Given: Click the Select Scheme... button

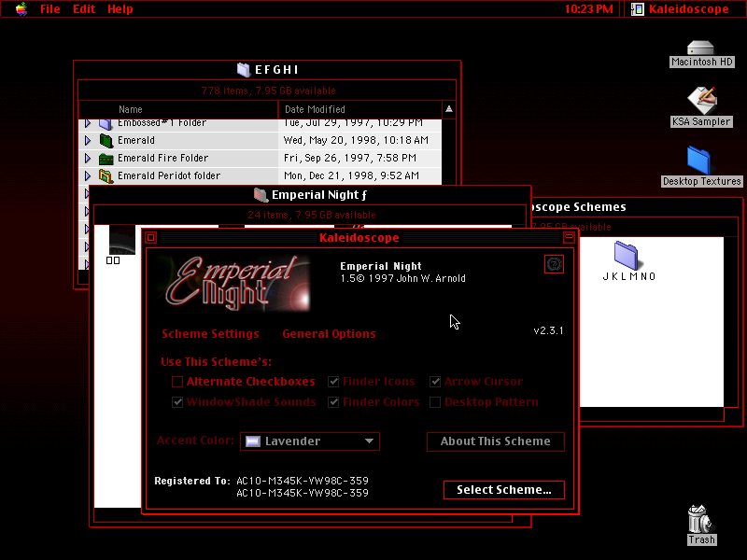Looking at the screenshot, I should (504, 490).
